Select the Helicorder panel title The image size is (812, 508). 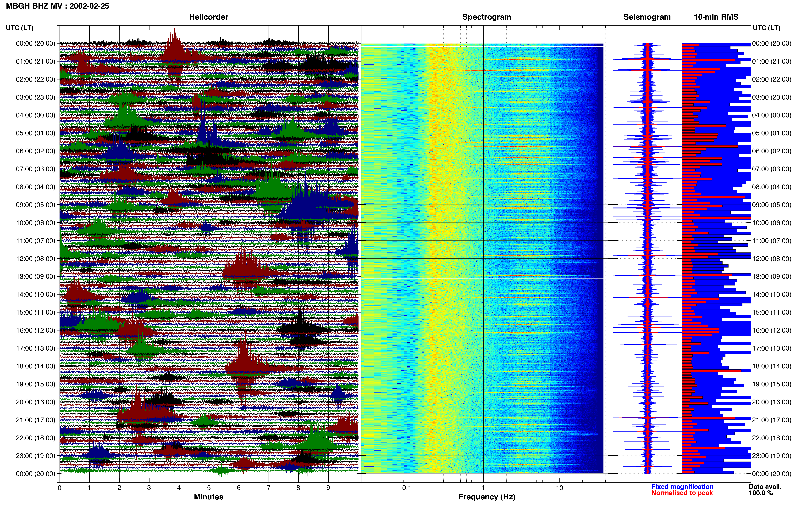[x=209, y=17]
